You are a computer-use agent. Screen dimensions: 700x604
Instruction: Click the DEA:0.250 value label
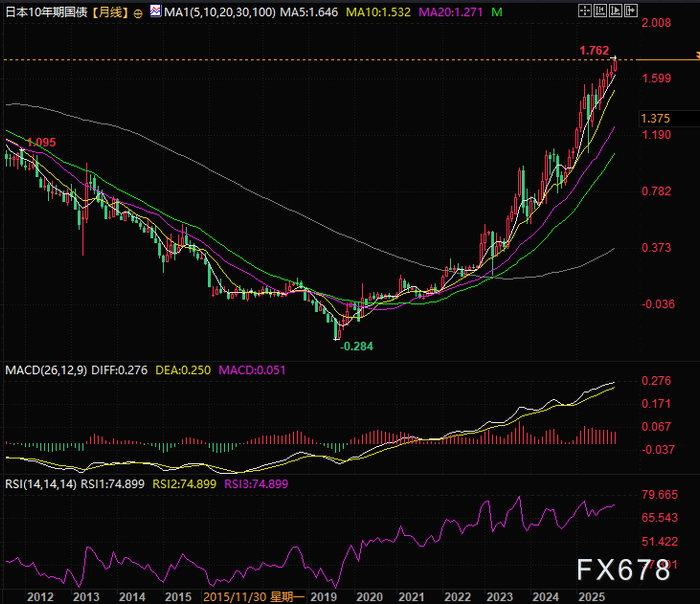pyautogui.click(x=183, y=370)
